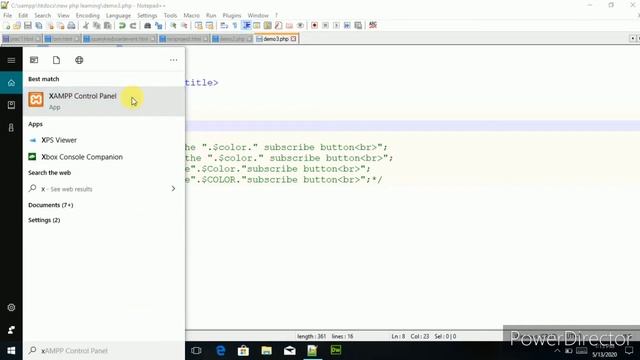Open XAMPP Control Panel best match
Viewport: 640px width, 360px height.
pyautogui.click(x=104, y=101)
